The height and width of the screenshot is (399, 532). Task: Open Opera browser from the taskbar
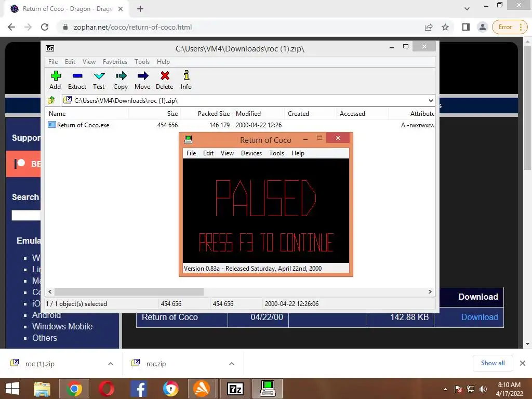(x=107, y=389)
